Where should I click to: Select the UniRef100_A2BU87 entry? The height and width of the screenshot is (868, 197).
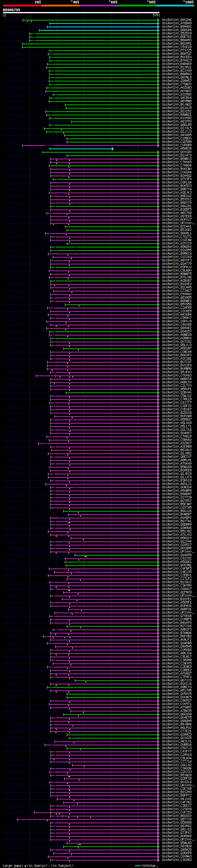coord(177,281)
